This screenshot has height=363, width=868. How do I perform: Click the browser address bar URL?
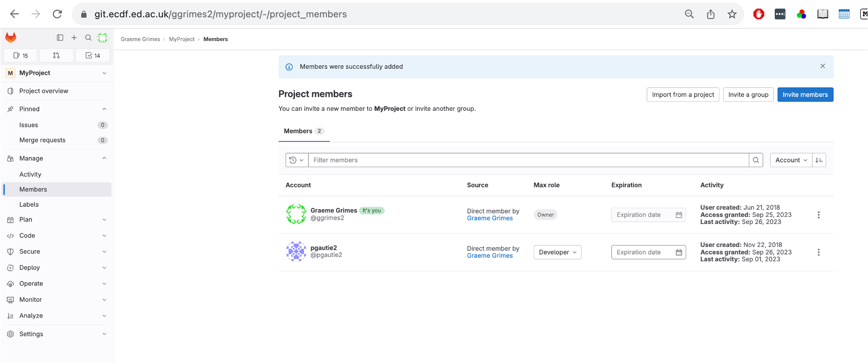click(221, 14)
